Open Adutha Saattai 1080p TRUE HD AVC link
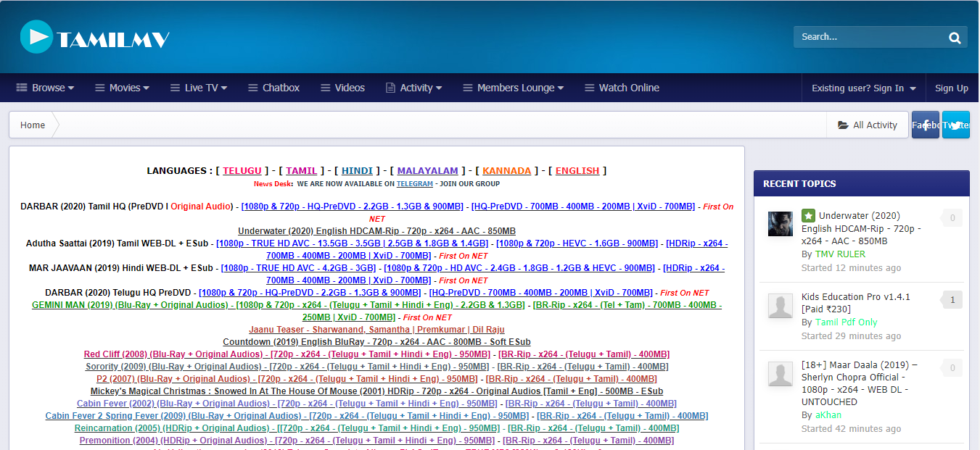Screen dimensions: 980x450 (353, 243)
